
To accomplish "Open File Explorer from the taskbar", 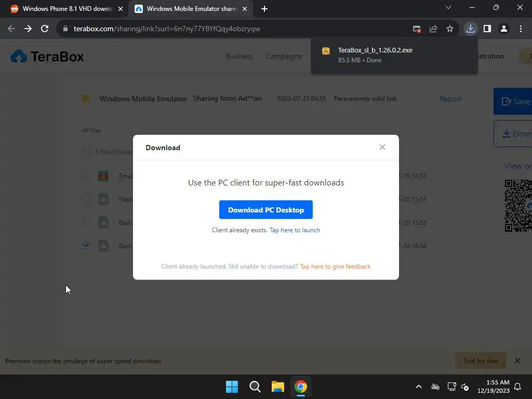I will point(277,387).
